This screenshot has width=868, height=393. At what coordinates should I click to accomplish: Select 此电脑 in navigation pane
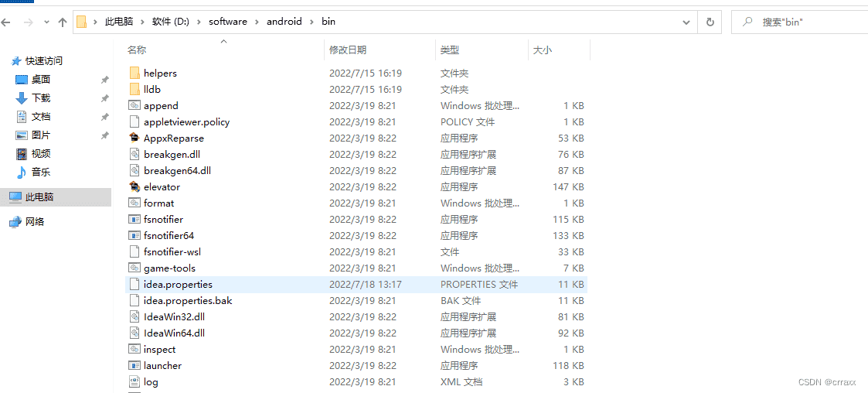click(56, 196)
